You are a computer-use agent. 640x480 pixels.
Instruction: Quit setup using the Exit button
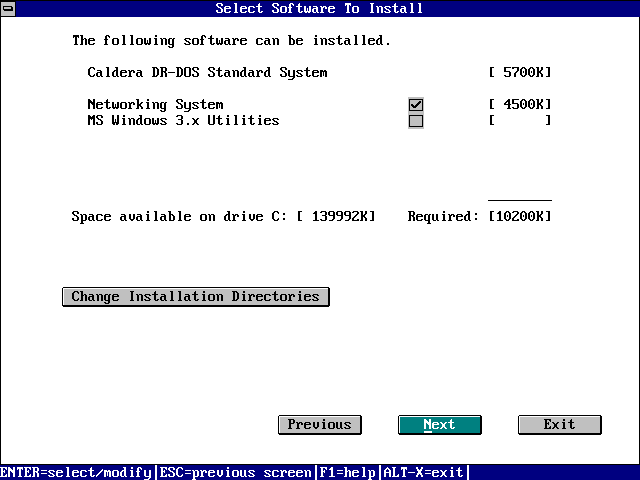click(559, 425)
